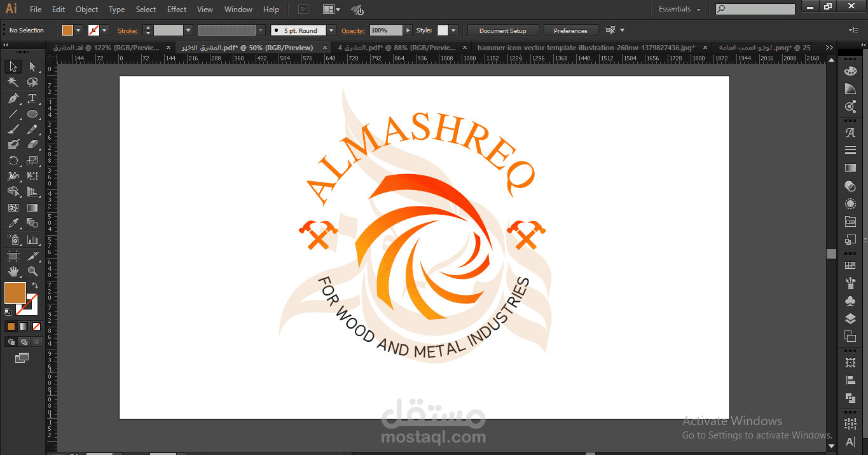Select the Width tool
The image size is (868, 455).
(x=13, y=176)
